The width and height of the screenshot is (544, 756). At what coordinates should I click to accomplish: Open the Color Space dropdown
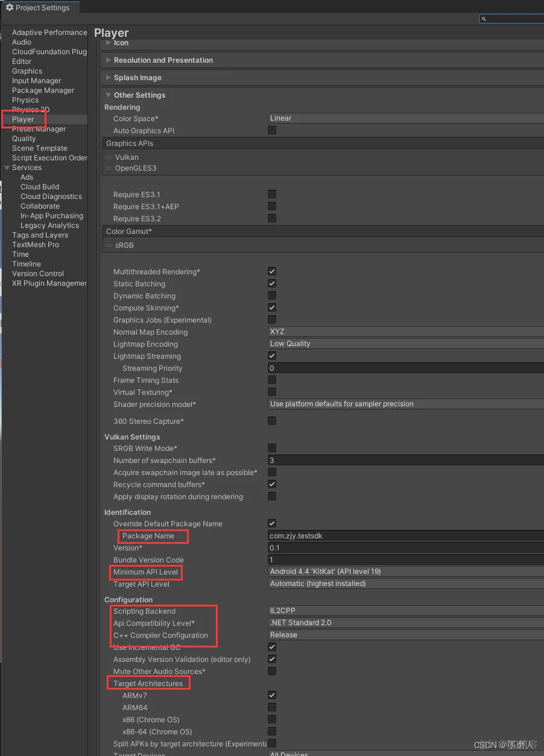coord(406,118)
